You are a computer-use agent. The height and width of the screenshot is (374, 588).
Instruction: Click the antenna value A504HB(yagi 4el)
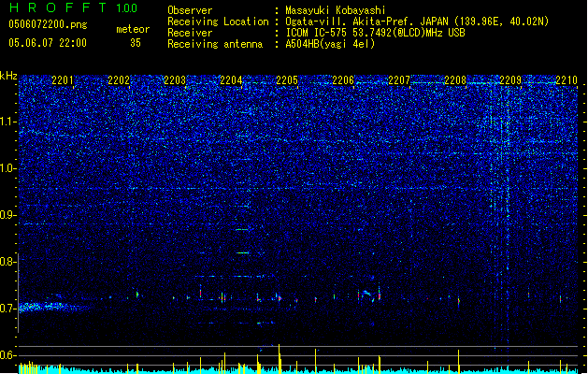(x=330, y=44)
